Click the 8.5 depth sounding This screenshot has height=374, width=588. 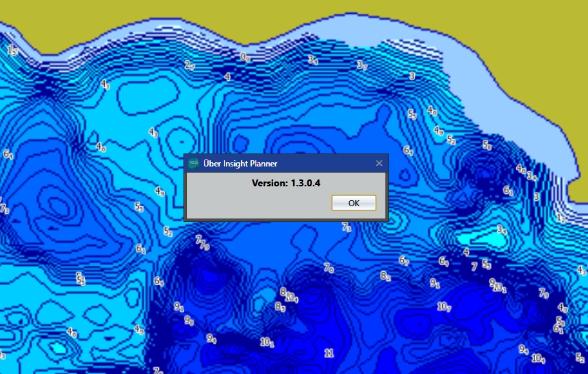click(280, 308)
